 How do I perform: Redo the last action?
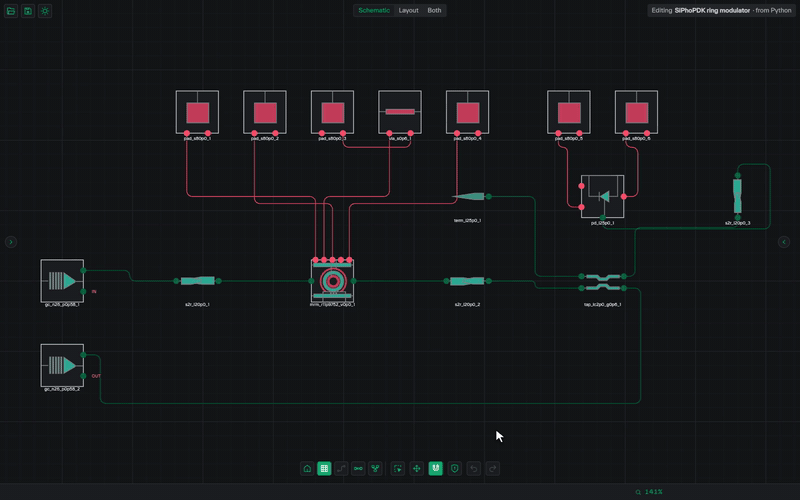[x=492, y=468]
